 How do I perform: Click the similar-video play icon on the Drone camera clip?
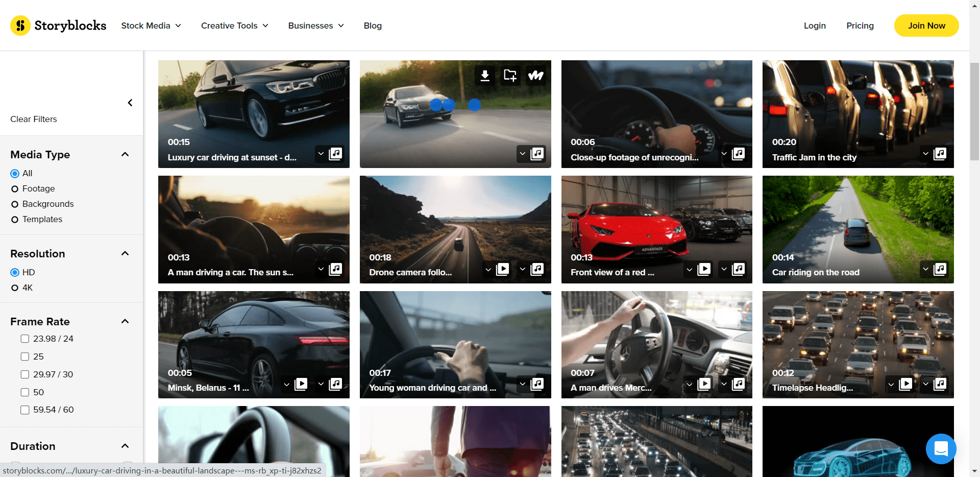pyautogui.click(x=502, y=269)
